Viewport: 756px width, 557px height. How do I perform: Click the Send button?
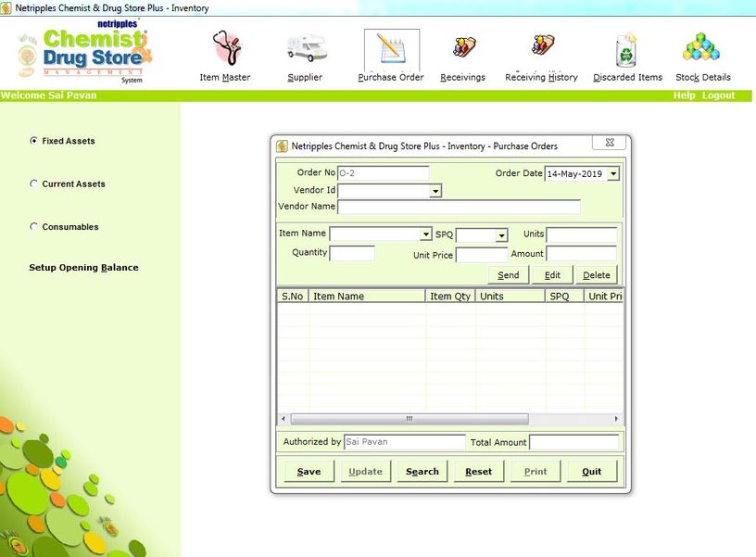coord(509,275)
